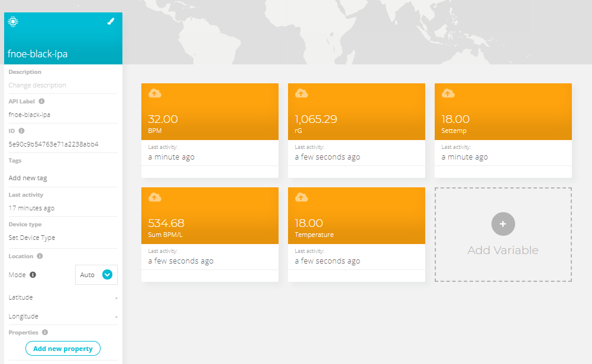Select the device ID 5e90c9b54763e71a2238abb4

(54, 144)
